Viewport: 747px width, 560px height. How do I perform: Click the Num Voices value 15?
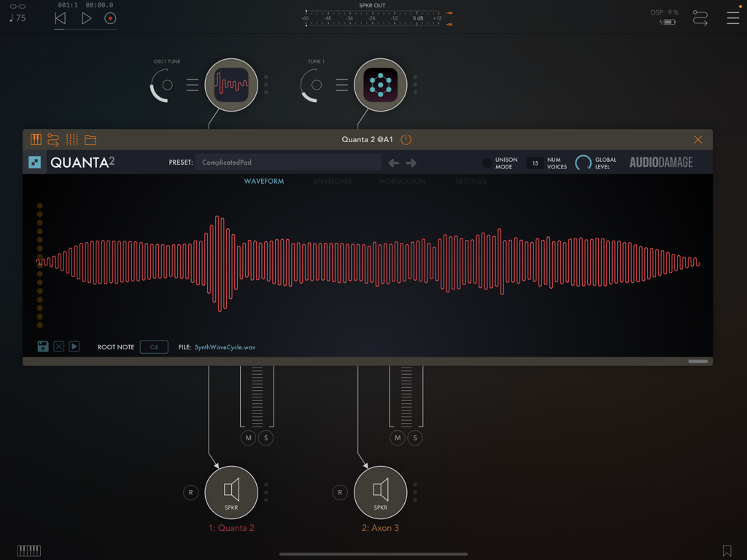535,163
